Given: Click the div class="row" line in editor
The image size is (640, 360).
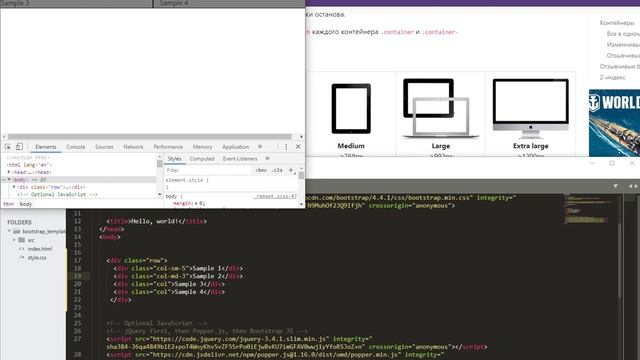Looking at the screenshot, I should click(137, 260).
